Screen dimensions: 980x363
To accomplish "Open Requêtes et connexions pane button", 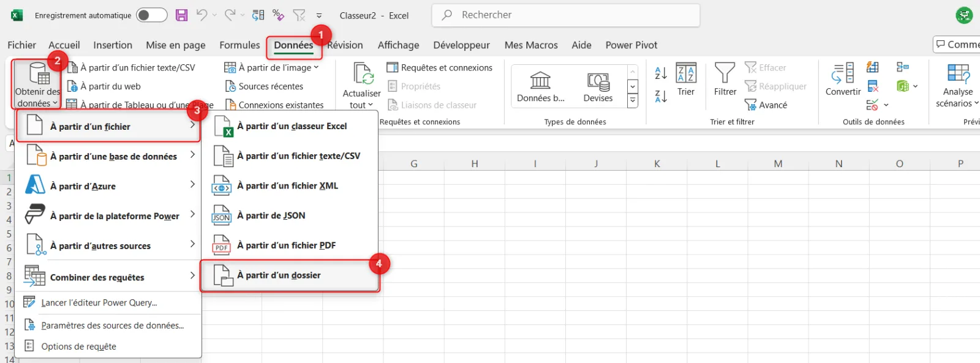I will 440,68.
